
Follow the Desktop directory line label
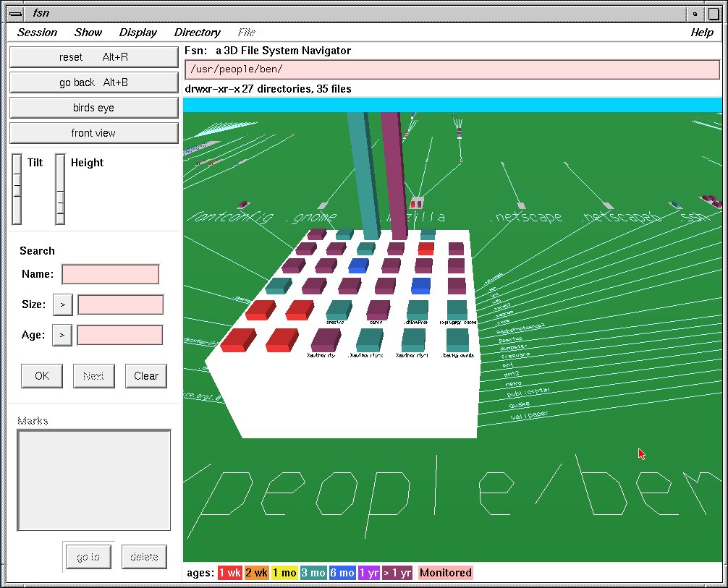[x=511, y=339]
